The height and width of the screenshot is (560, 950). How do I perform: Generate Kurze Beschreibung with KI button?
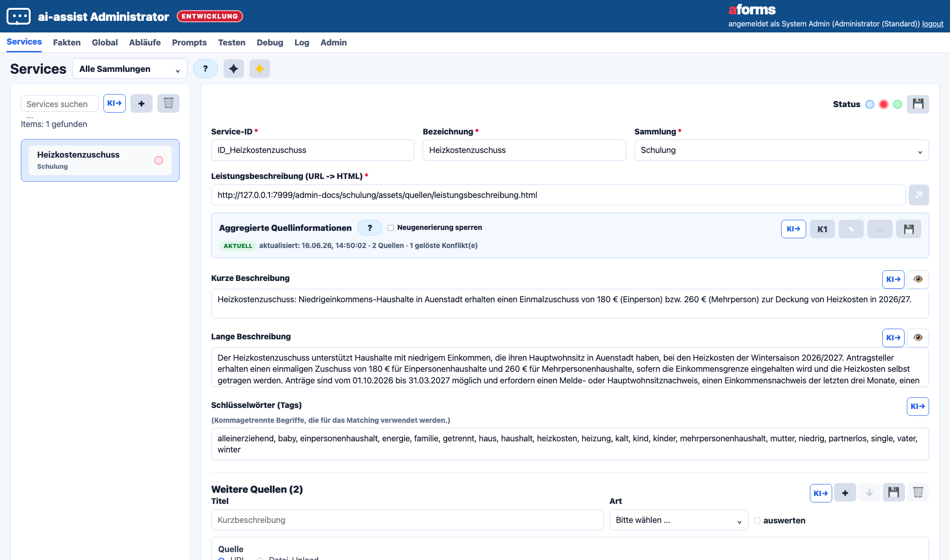(893, 280)
